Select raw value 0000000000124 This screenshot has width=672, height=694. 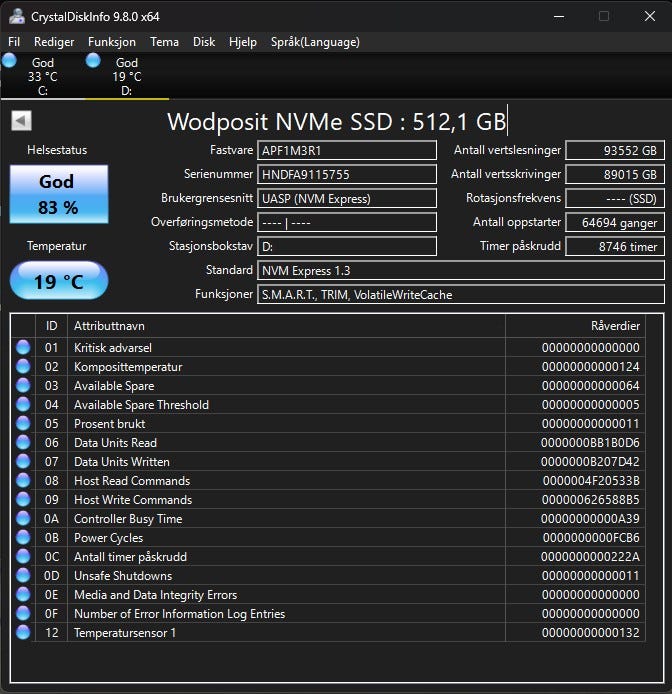591,366
